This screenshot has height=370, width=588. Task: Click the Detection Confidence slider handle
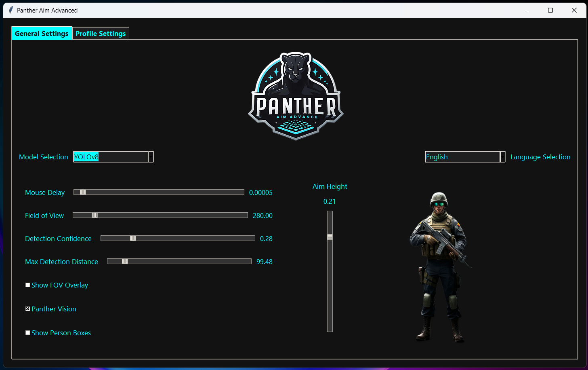133,238
